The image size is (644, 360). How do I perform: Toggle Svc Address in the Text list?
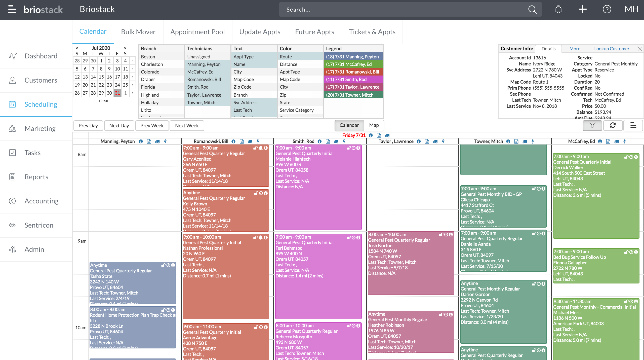point(254,102)
